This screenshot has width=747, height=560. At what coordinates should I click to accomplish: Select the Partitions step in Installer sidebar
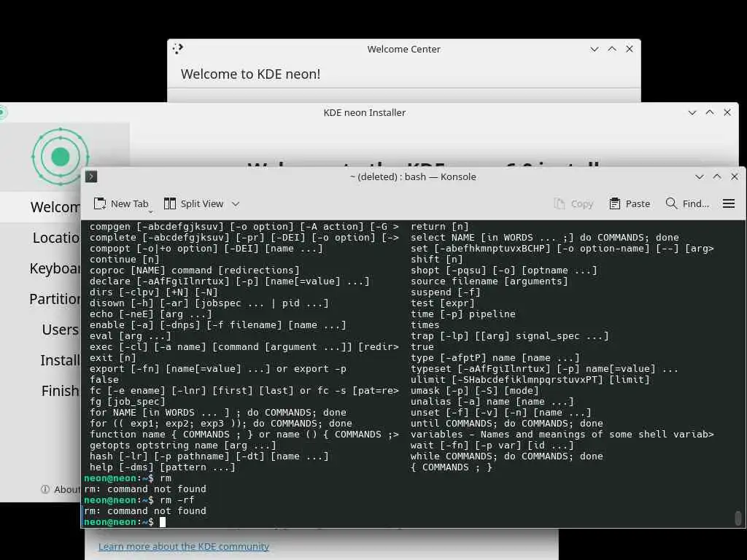41,299
